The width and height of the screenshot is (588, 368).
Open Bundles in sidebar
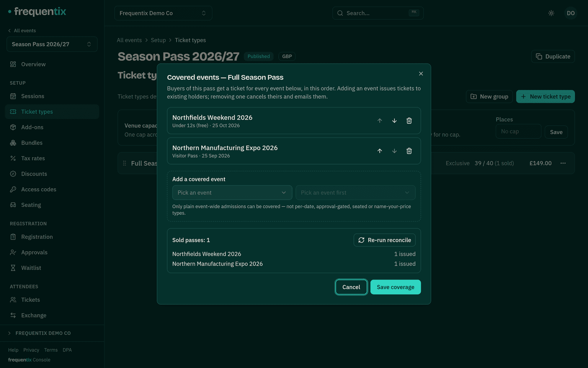(x=52, y=143)
